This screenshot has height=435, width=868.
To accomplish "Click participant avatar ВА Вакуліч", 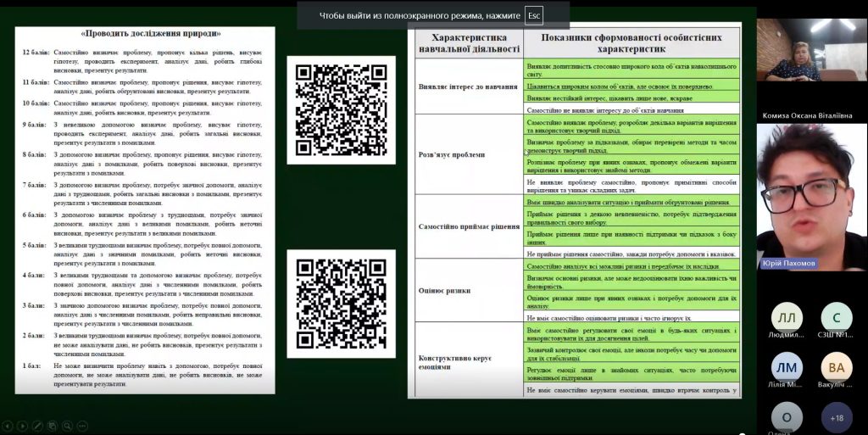I will click(836, 366).
